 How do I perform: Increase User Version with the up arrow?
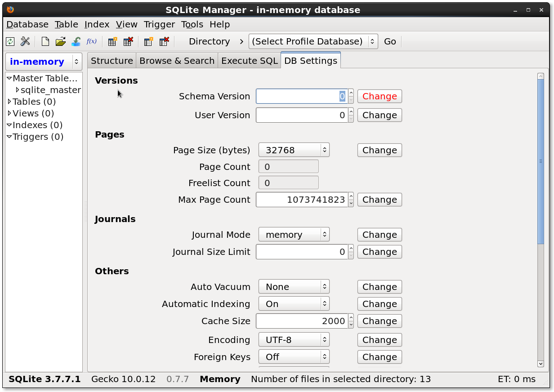[351, 112]
